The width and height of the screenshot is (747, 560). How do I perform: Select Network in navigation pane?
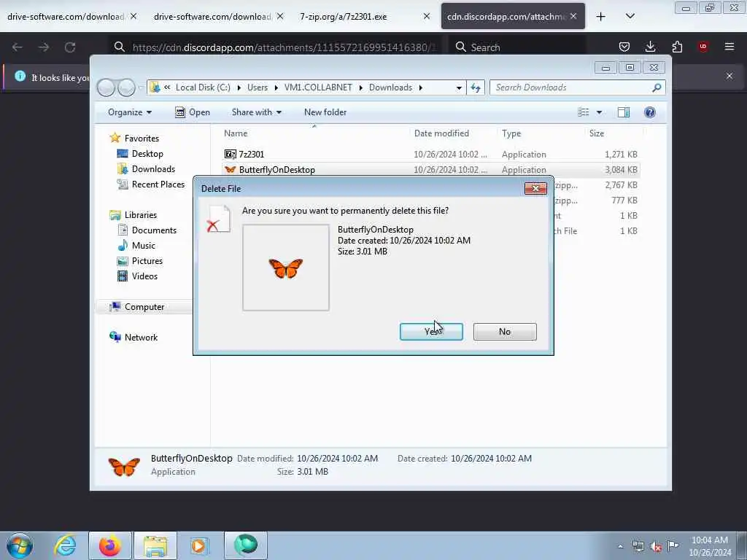tap(141, 338)
